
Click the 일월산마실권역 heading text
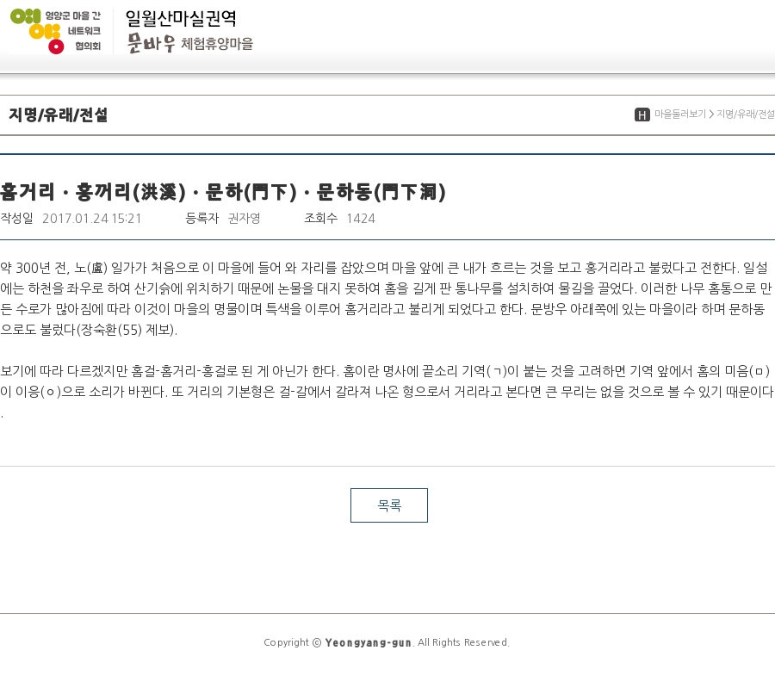[181, 18]
